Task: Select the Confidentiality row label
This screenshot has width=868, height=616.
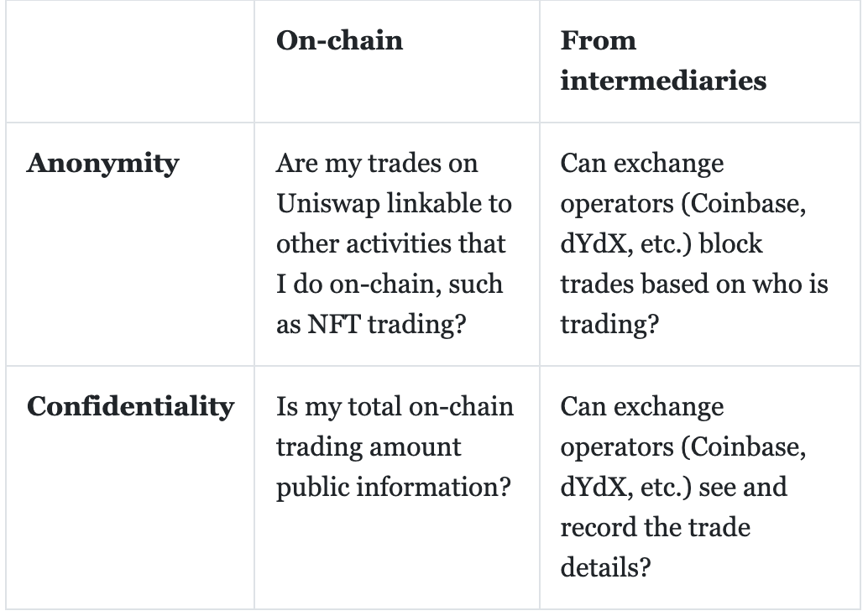Action: click(131, 407)
